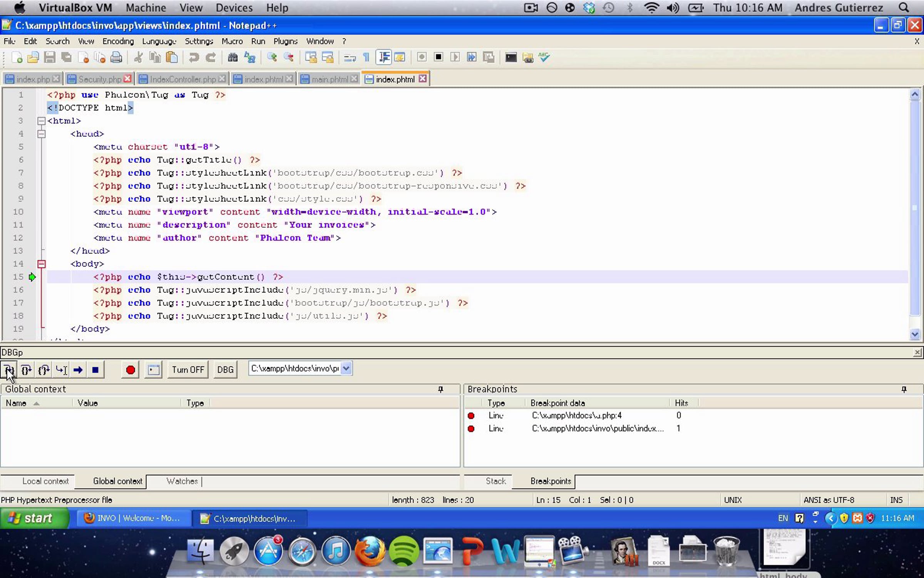Click the Save icon in toolbar

pyautogui.click(x=49, y=57)
